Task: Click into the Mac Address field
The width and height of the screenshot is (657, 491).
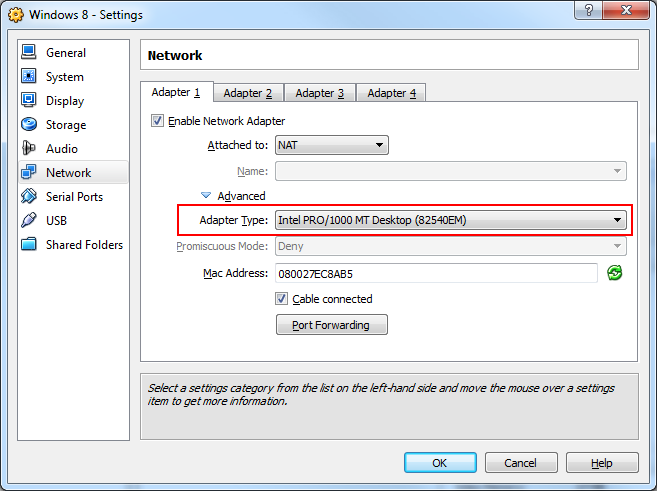Action: [435, 273]
